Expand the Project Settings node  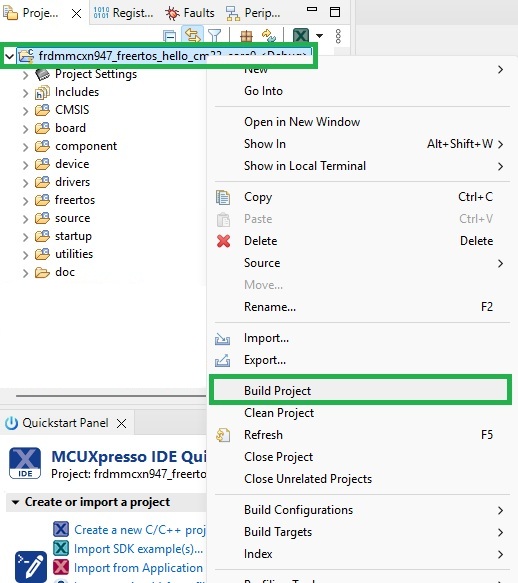(x=25, y=75)
